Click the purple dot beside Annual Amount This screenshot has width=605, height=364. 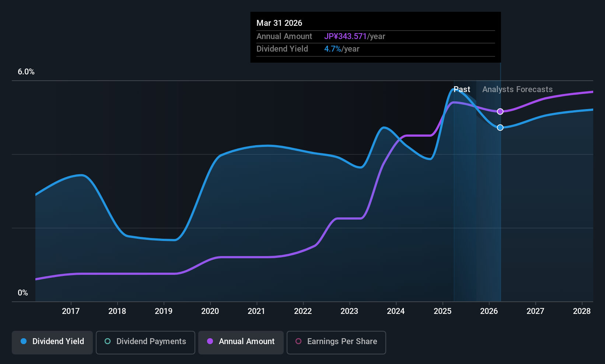[210, 342]
